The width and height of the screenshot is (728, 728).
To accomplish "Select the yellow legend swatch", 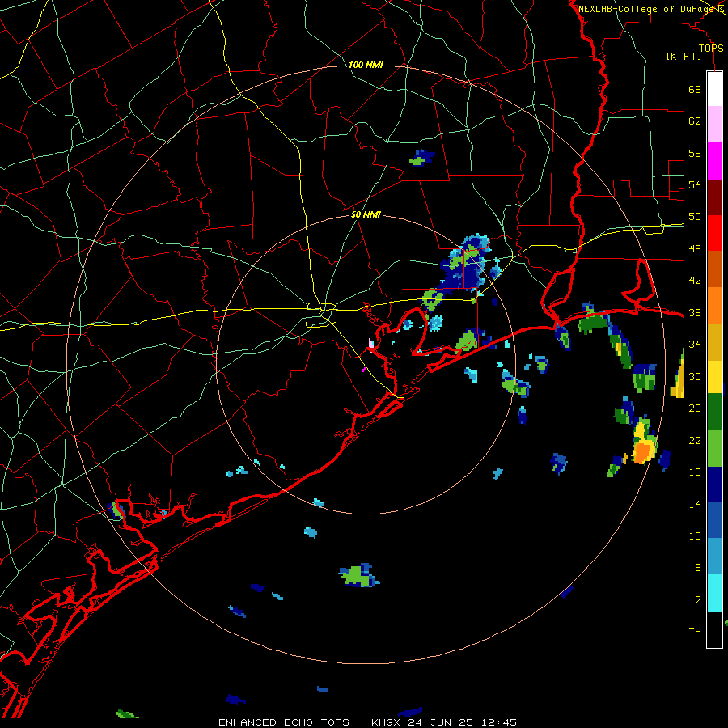I will click(x=714, y=377).
